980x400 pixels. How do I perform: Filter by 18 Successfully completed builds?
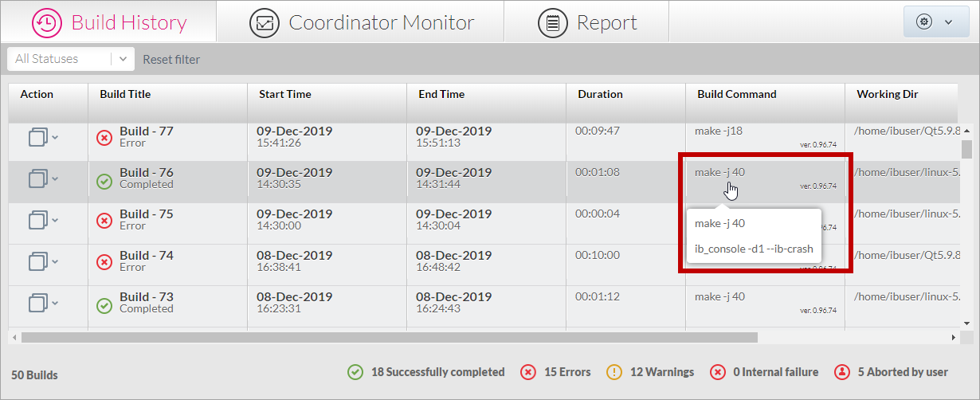(437, 372)
